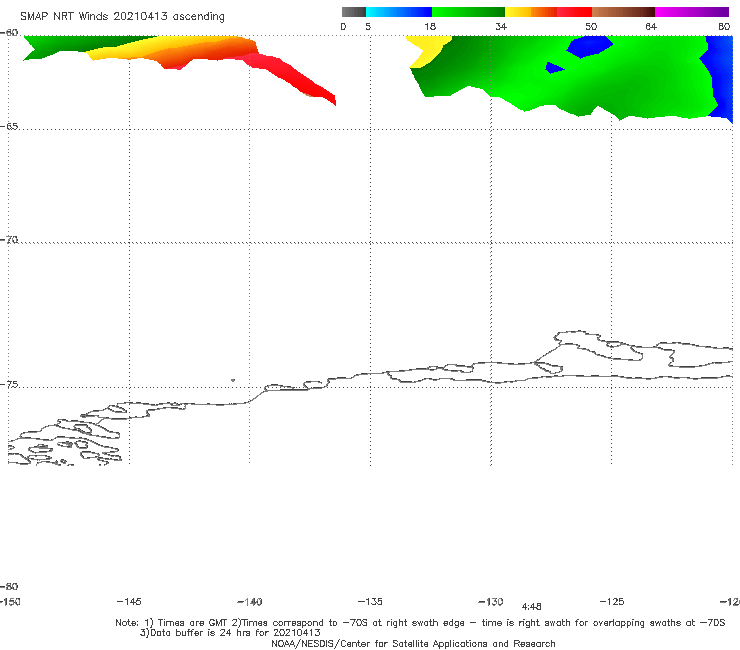Click the longitude label '-140'
Screen dimensions: 740x650
click(x=250, y=602)
